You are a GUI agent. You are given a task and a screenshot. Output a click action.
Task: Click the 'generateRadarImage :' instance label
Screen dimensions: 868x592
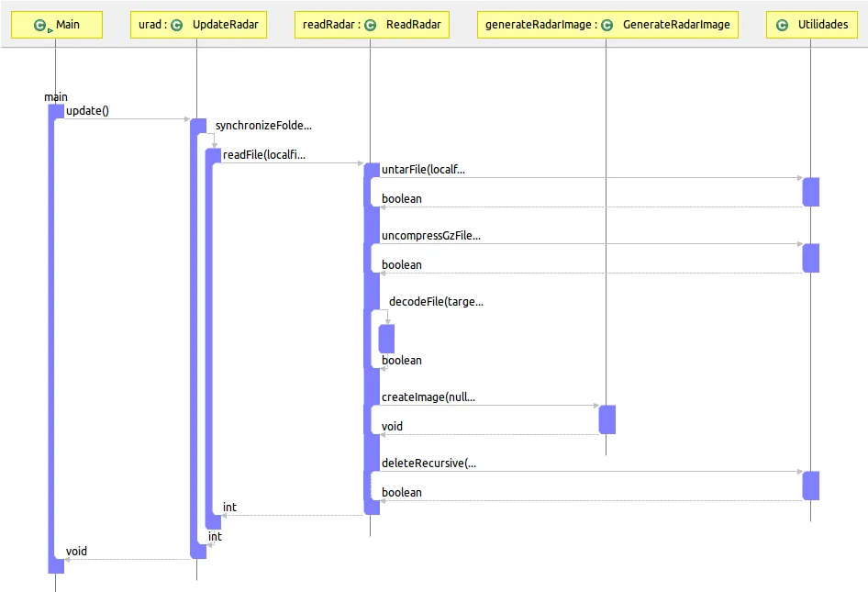(541, 25)
